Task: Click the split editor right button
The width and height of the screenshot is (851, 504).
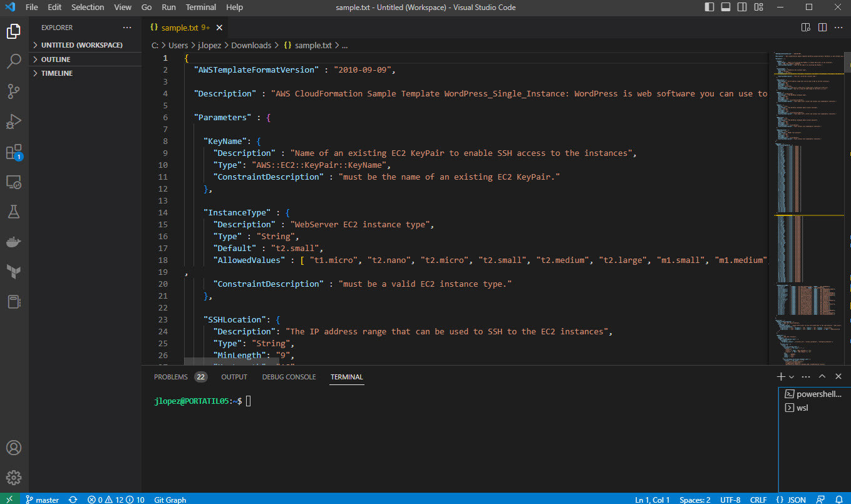Action: pyautogui.click(x=822, y=28)
